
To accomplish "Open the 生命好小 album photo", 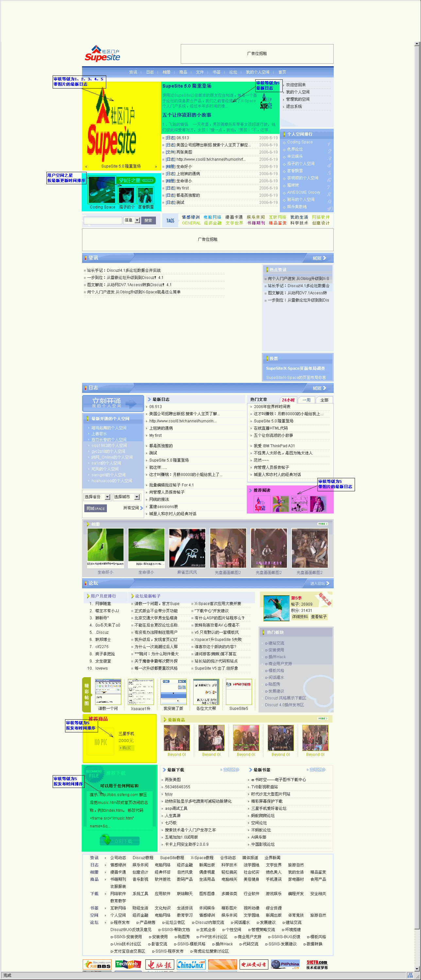I will tap(106, 548).
